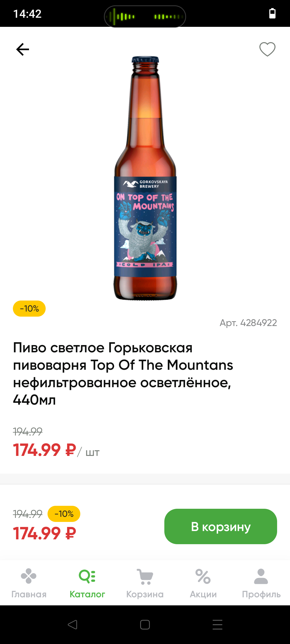This screenshot has width=290, height=644.
Task: Open Android recent apps menu icon
Action: click(x=218, y=625)
